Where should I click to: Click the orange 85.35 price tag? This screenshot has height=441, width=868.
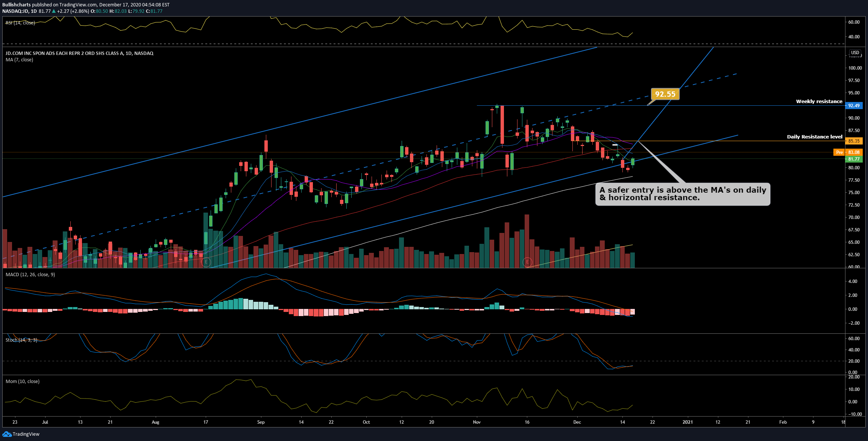coord(854,141)
